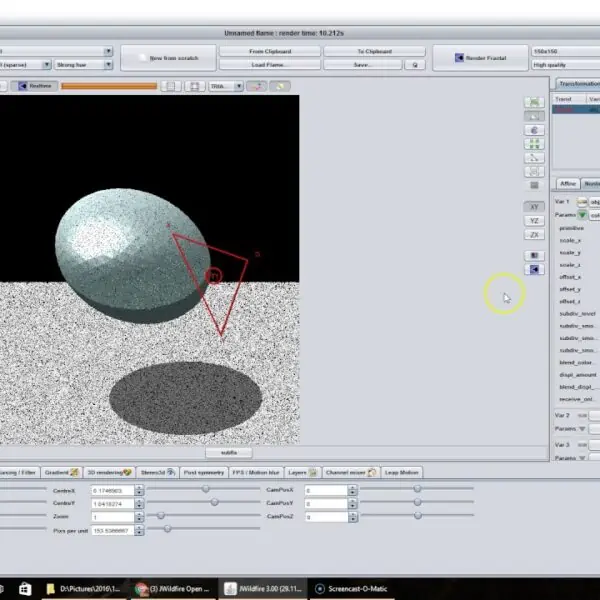Click the grid overlay icon beside the progress bar
600x600 pixels.
(x=171, y=86)
